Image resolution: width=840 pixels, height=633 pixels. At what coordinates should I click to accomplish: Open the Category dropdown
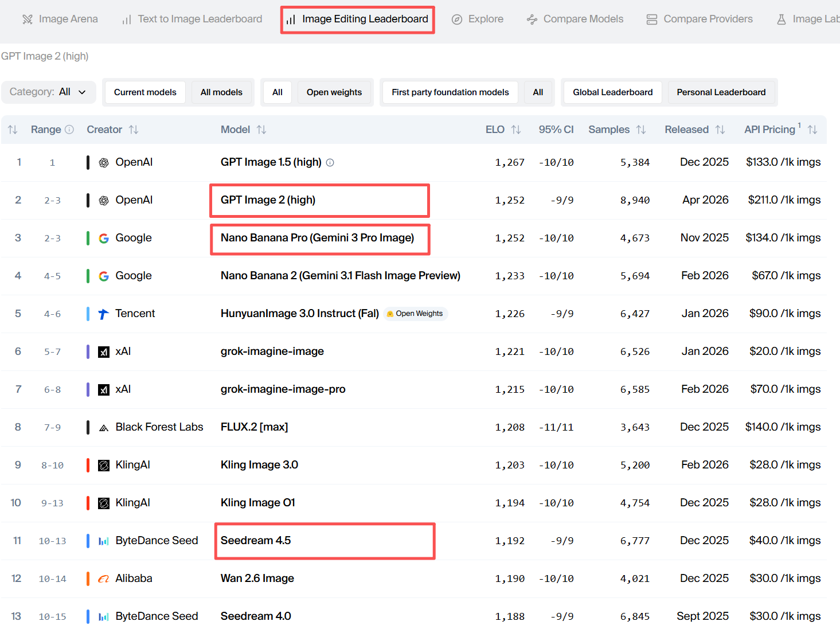point(48,92)
